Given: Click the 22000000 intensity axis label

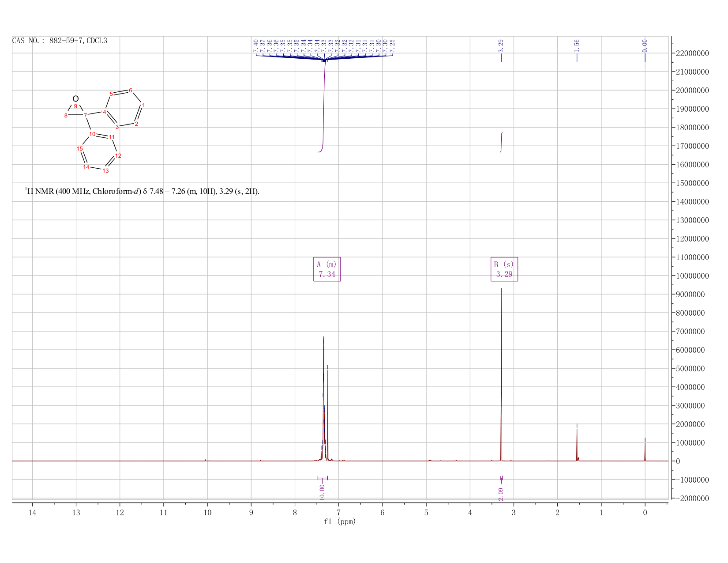Looking at the screenshot, I should pos(692,53).
